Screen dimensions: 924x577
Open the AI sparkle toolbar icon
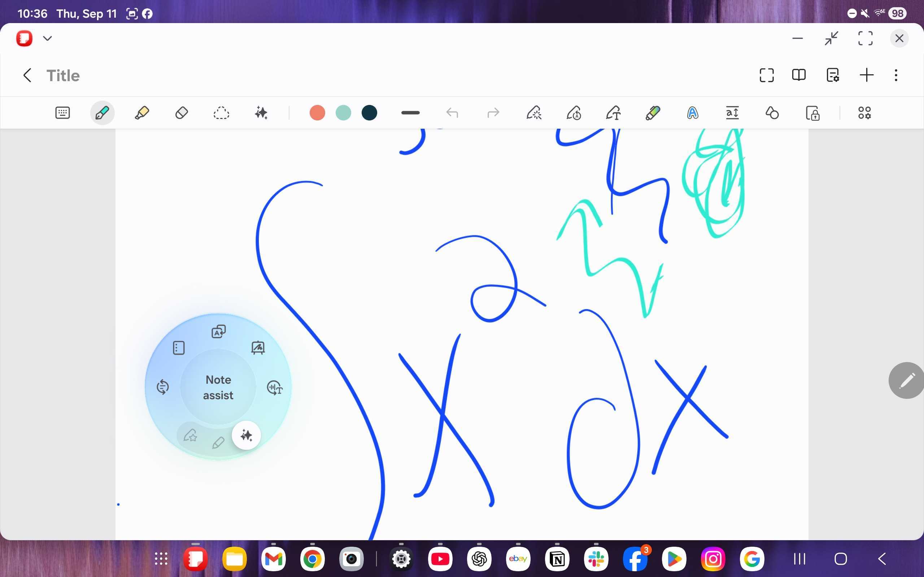(261, 113)
